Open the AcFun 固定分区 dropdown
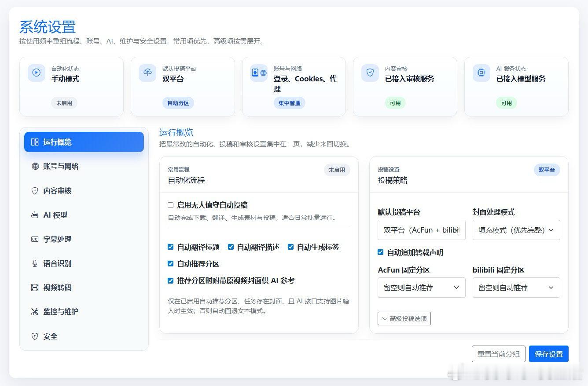 click(422, 288)
